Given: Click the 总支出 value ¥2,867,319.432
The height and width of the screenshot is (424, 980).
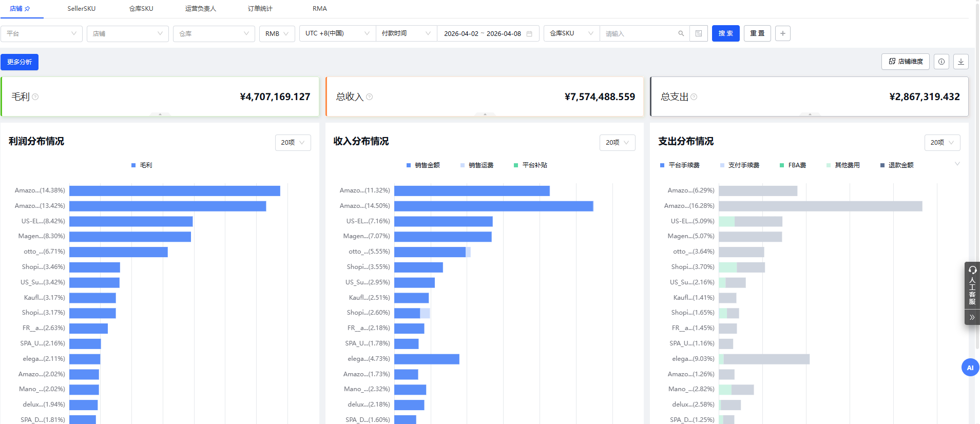Looking at the screenshot, I should click(925, 97).
